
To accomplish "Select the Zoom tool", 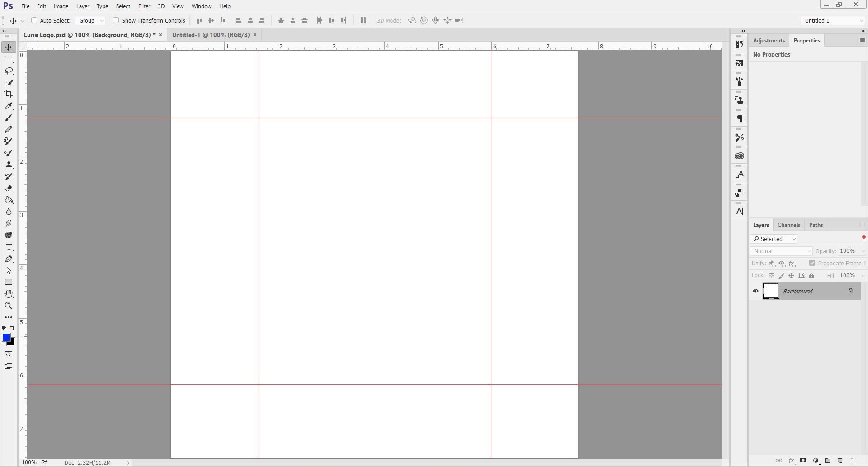I will (9, 306).
